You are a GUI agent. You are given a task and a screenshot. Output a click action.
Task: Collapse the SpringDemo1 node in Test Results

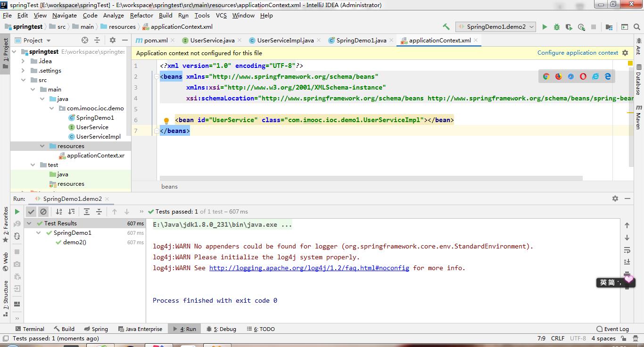tap(39, 233)
